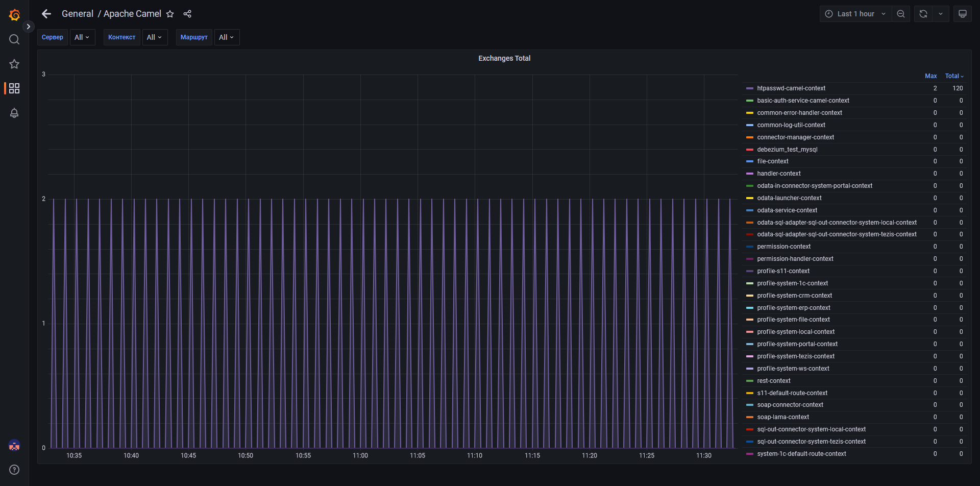Click the soap-lama-context color swatch
The height and width of the screenshot is (486, 980).
pyautogui.click(x=749, y=418)
